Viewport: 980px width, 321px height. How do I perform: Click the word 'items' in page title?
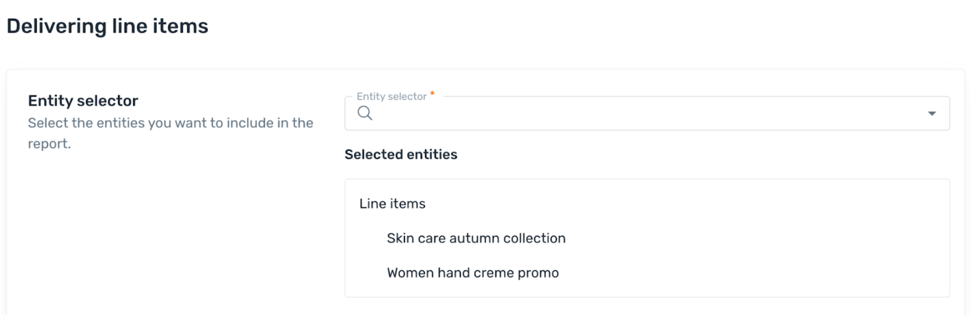(180, 26)
